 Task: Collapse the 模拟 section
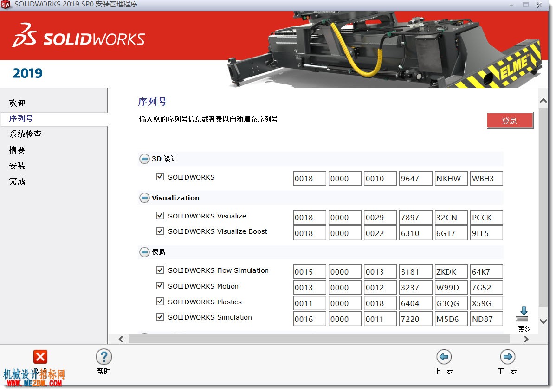144,252
